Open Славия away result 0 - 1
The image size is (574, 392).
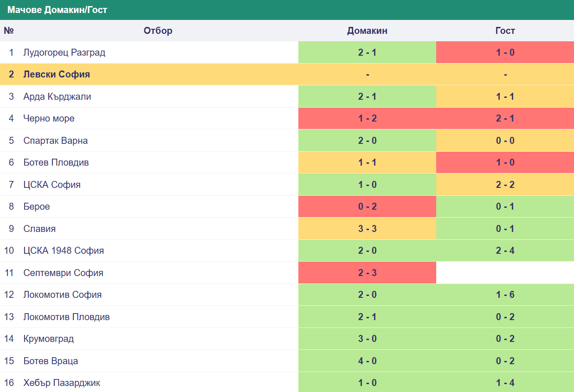[505, 229]
